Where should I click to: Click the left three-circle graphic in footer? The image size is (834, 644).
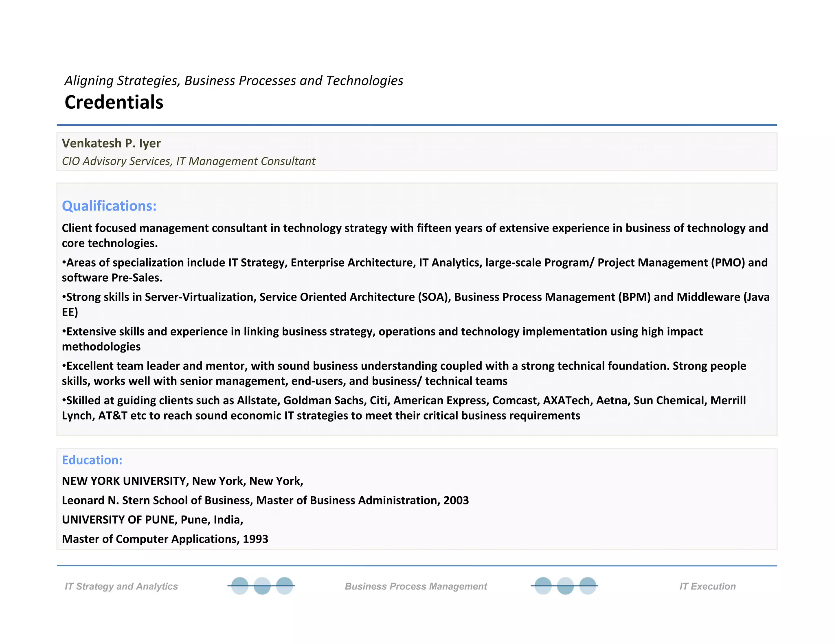click(261, 586)
